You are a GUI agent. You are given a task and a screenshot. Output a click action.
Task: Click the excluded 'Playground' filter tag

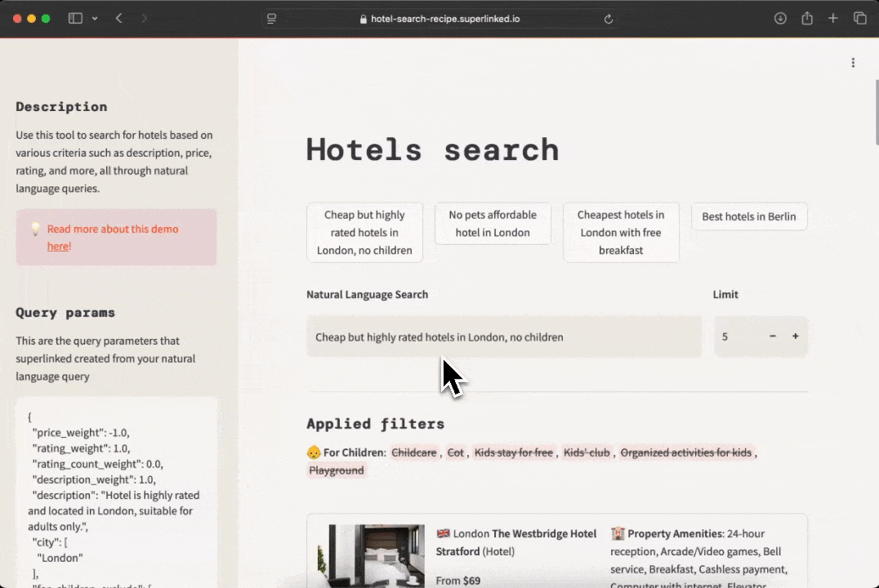[337, 470]
